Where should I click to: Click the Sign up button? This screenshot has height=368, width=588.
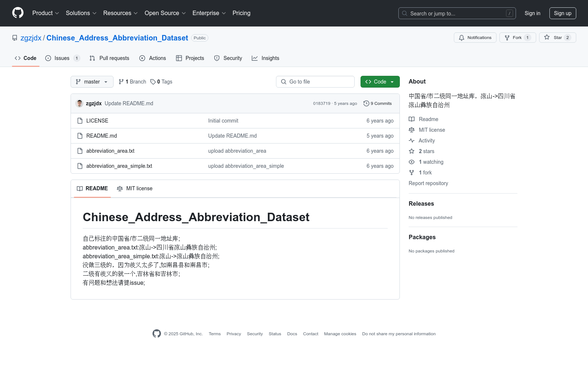(563, 13)
